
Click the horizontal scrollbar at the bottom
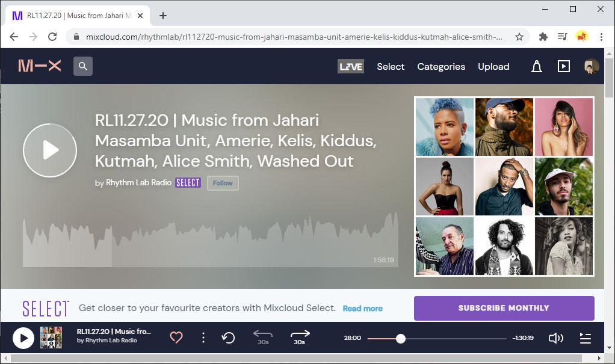click(296, 358)
